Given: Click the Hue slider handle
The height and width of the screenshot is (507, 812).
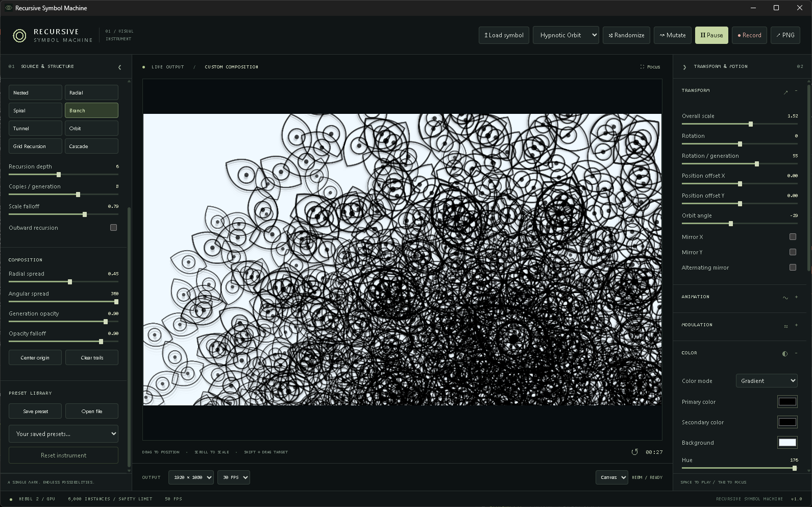Looking at the screenshot, I should [x=795, y=468].
